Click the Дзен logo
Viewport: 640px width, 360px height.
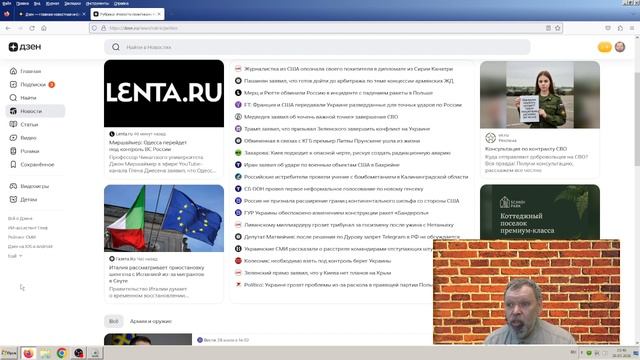click(x=25, y=47)
